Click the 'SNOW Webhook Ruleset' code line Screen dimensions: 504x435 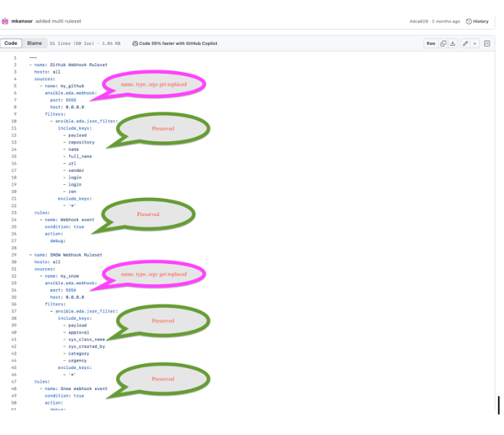[68, 255]
